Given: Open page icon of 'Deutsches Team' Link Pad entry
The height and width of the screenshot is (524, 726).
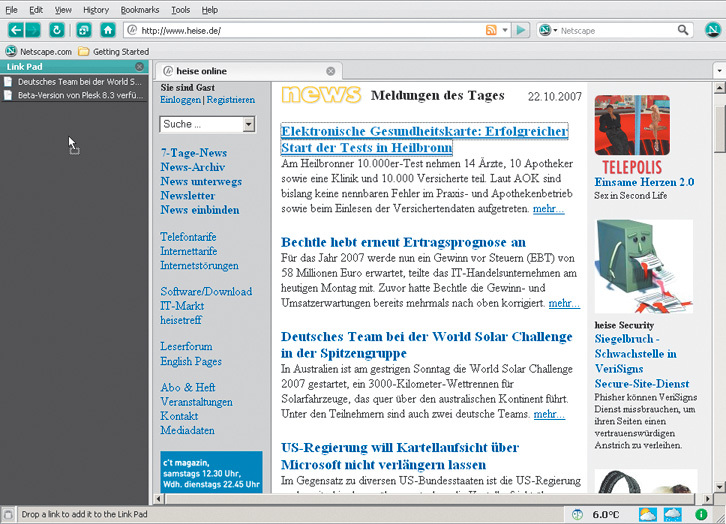Looking at the screenshot, I should (8, 82).
